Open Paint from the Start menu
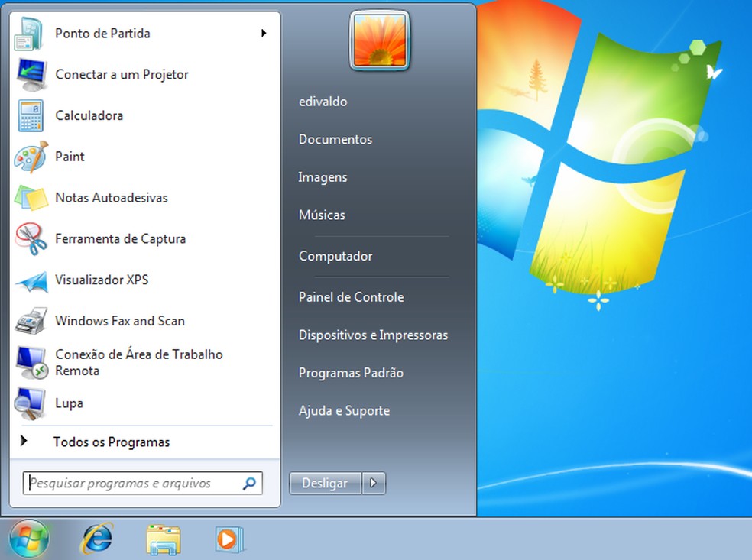The image size is (752, 560). point(70,157)
